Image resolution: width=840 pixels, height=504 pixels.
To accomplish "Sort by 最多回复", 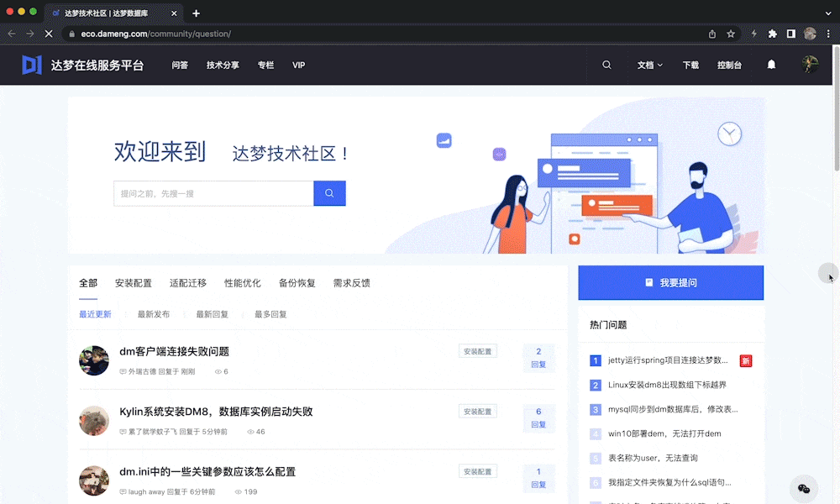I will coord(270,314).
